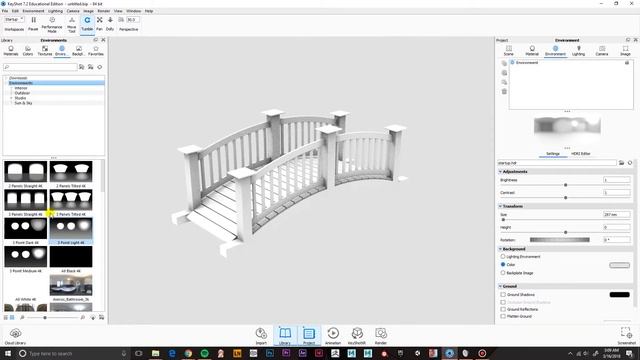Open the Backplates library tab
640x360 pixels.
tap(78, 51)
